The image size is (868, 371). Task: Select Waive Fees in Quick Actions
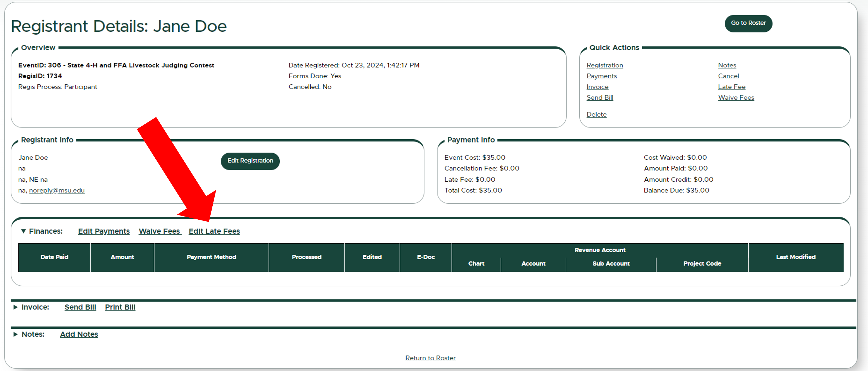pos(736,97)
